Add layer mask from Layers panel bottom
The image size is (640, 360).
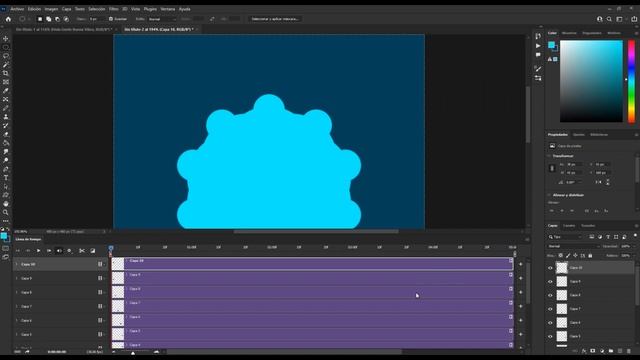pyautogui.click(x=593, y=351)
